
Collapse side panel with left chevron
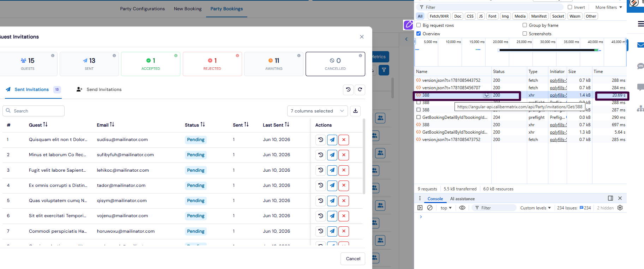407,39
